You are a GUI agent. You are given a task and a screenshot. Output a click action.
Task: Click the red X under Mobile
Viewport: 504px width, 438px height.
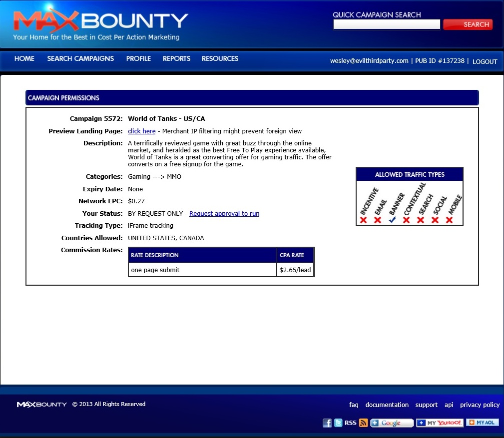coord(450,220)
